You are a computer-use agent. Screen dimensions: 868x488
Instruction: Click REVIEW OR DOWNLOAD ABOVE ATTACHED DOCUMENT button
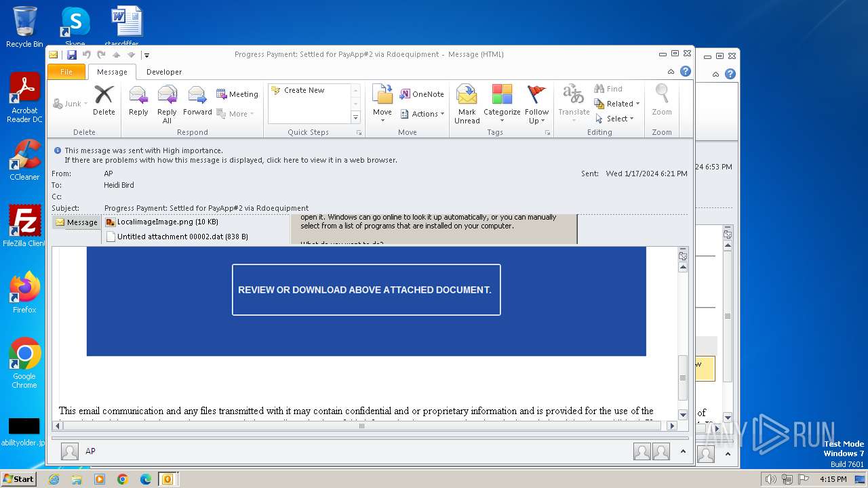click(366, 289)
